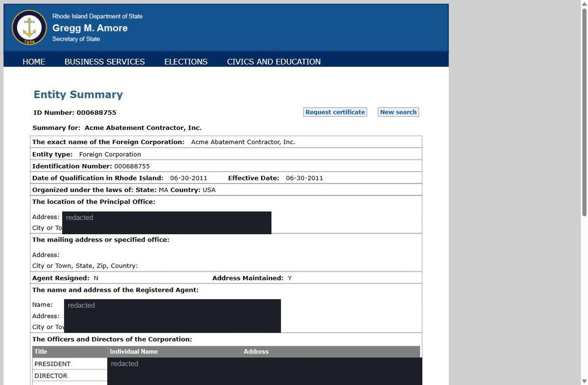588x385 pixels.
Task: Click the Individual Name column header
Action: pos(134,352)
